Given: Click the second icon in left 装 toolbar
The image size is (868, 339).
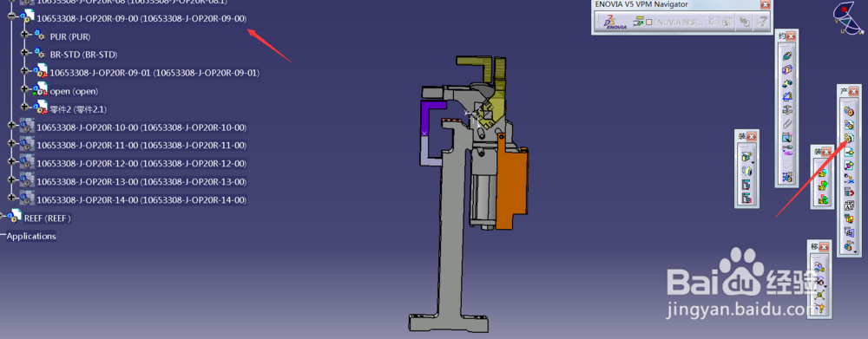Looking at the screenshot, I should [746, 171].
